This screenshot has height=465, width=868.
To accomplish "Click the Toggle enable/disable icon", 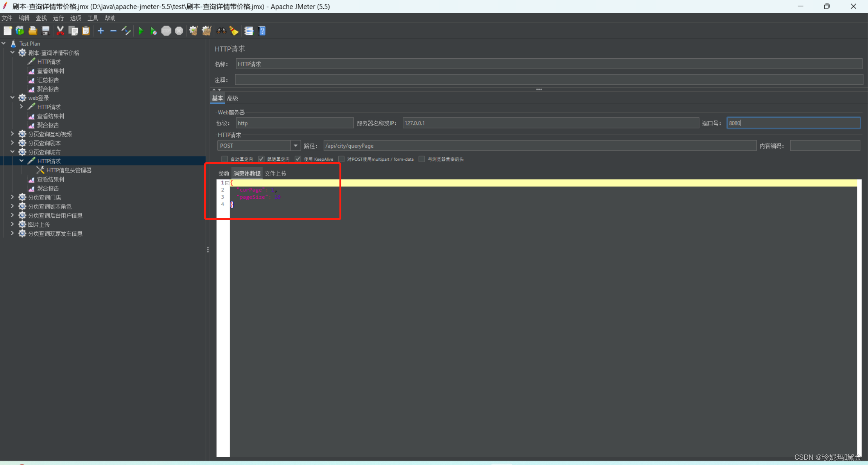I will [x=126, y=31].
